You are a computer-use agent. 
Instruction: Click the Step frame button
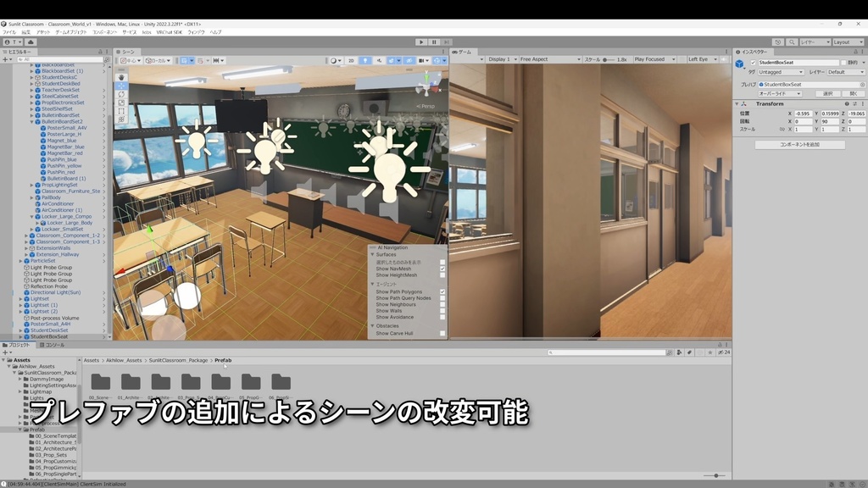coord(447,42)
